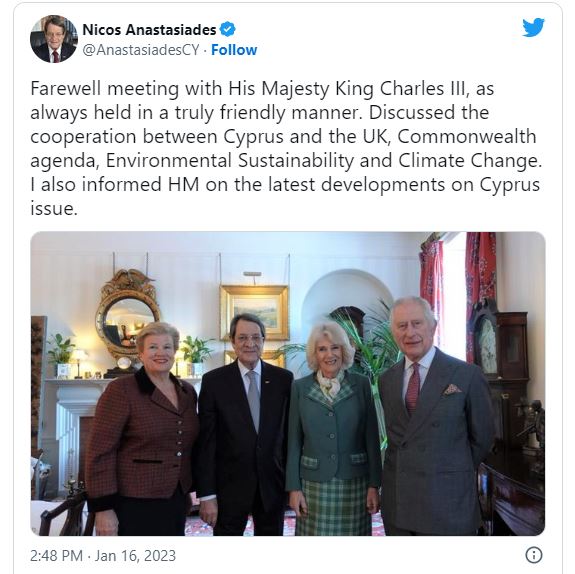Viewport: 575px width, 574px height.
Task: Open the @AnastasiadesCY handle link
Action: tap(141, 50)
